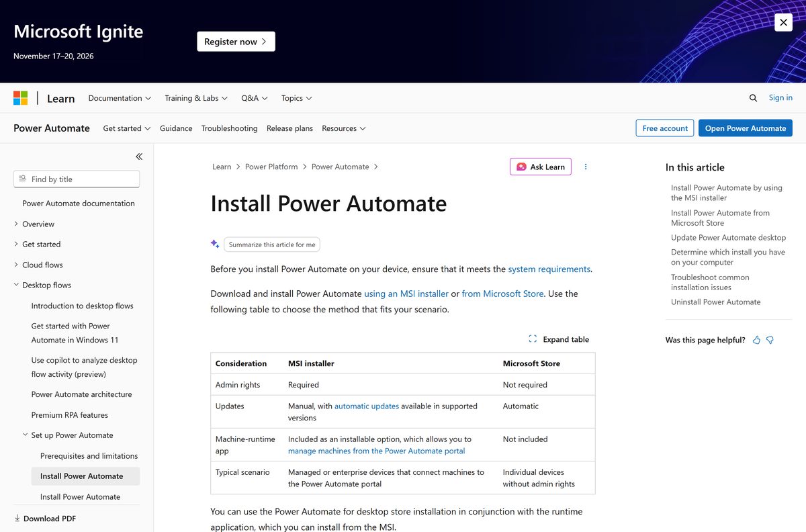The width and height of the screenshot is (806, 532).
Task: Open the Ask Learn assistant
Action: 541,167
